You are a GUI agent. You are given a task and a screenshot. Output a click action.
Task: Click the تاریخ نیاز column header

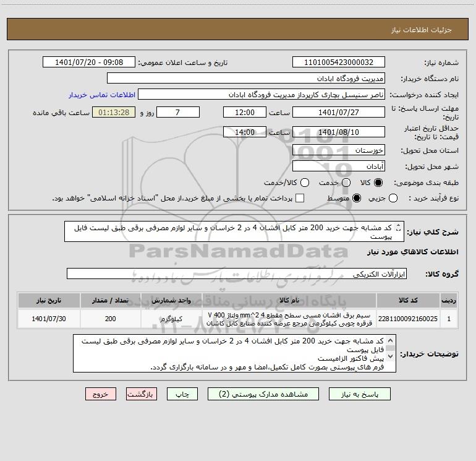tap(49, 301)
